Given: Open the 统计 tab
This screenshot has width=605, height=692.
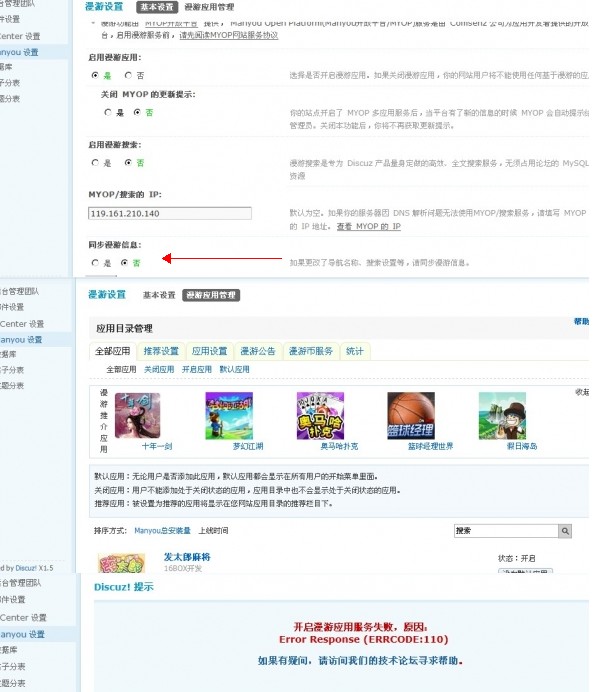Looking at the screenshot, I should [x=355, y=351].
